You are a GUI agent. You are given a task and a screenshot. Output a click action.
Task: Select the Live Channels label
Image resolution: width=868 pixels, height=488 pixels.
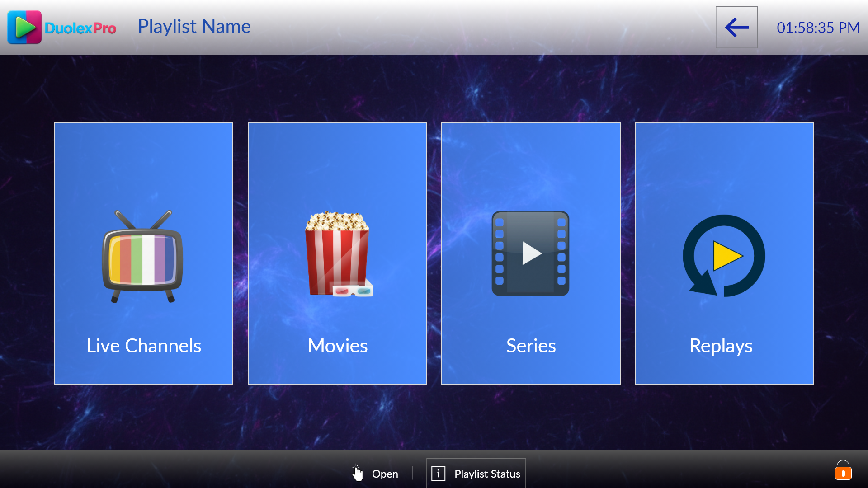pos(143,346)
